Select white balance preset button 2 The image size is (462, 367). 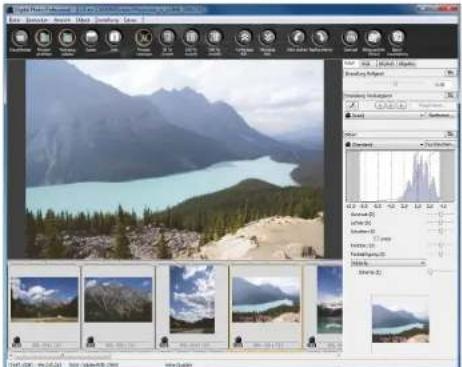pos(391,106)
